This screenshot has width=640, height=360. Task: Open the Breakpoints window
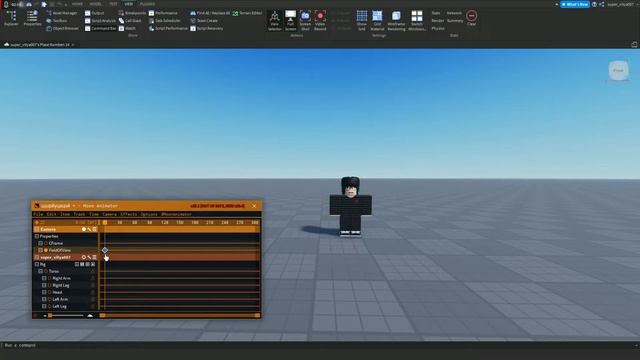pos(132,13)
